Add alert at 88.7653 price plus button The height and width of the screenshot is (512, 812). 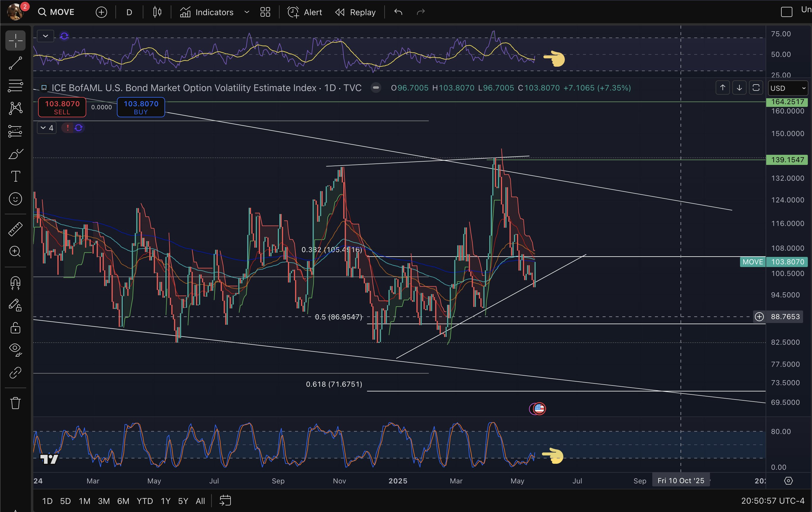click(759, 317)
